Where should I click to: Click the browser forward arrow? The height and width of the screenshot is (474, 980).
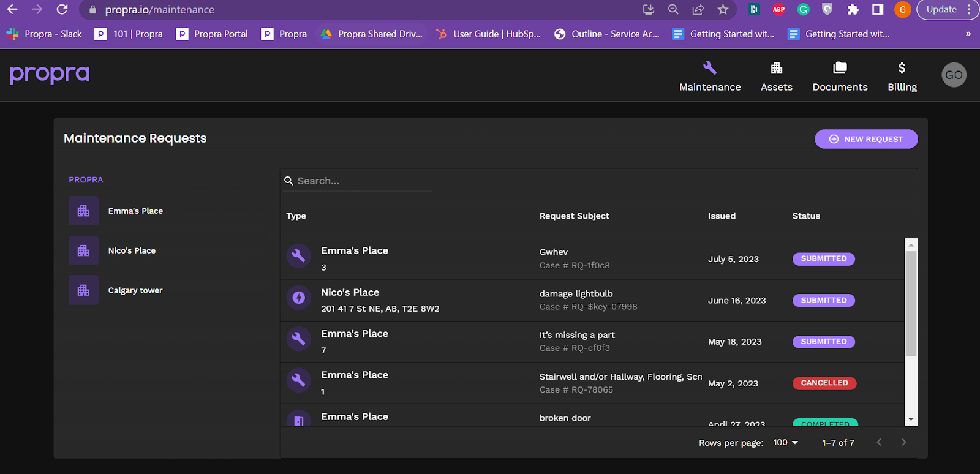click(37, 9)
